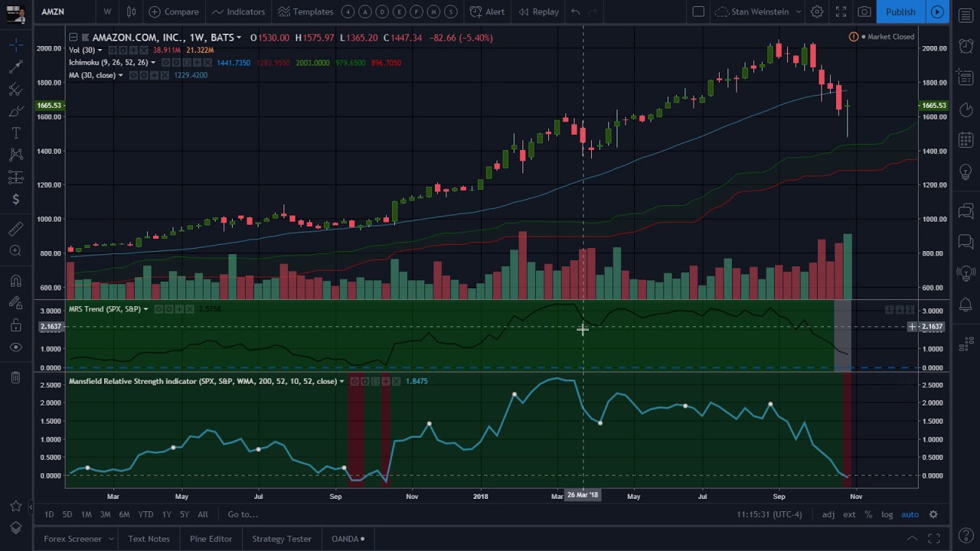The height and width of the screenshot is (551, 980).
Task: Select the trend line drawing tool
Action: coord(15,67)
